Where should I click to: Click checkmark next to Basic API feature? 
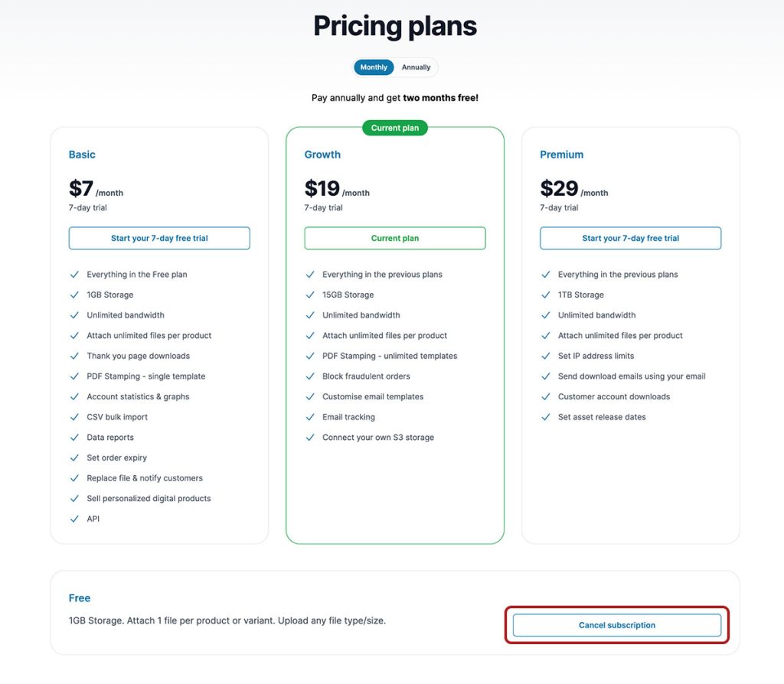click(x=74, y=519)
